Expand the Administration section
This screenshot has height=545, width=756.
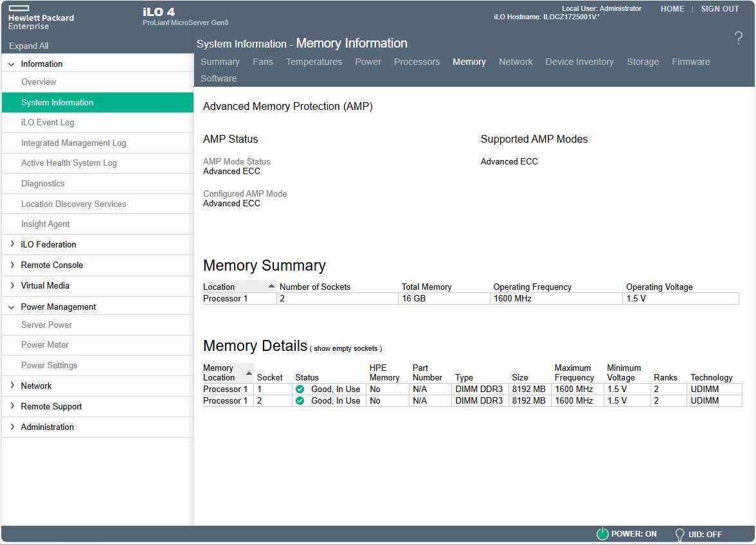(x=12, y=427)
